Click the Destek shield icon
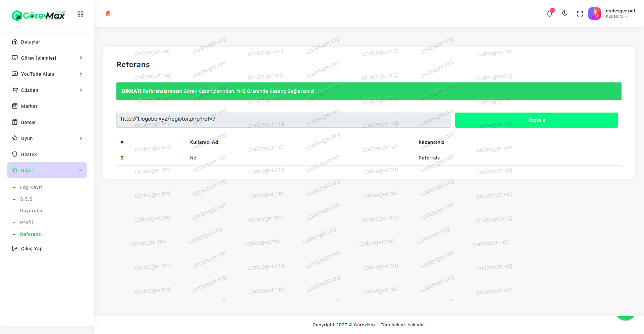This screenshot has height=334, width=644. 15,154
